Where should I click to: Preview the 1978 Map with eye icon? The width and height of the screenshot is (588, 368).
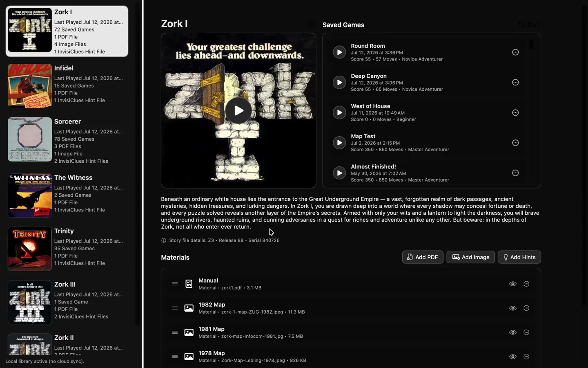(513, 357)
